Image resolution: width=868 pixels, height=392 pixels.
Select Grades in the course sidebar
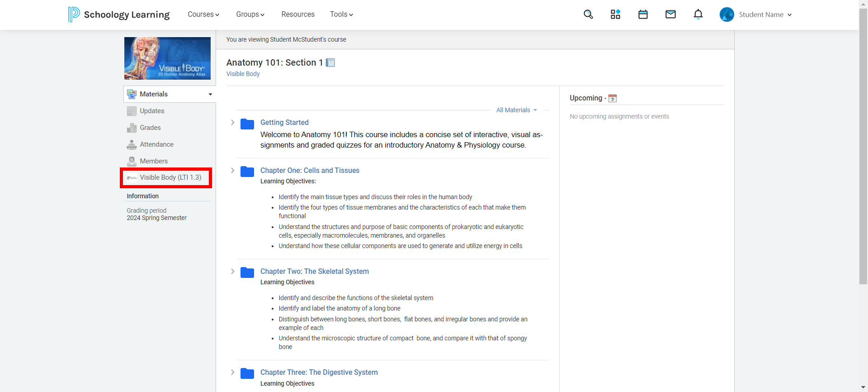pos(150,128)
